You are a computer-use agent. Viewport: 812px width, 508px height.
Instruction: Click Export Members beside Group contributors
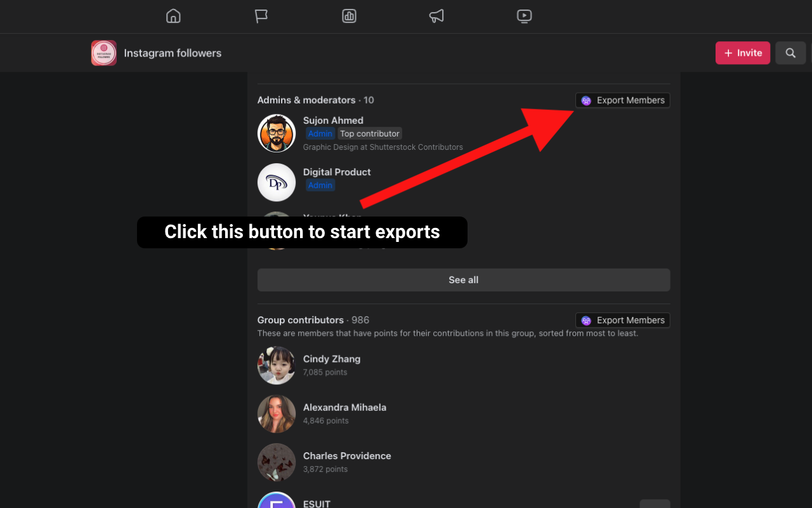[622, 319]
